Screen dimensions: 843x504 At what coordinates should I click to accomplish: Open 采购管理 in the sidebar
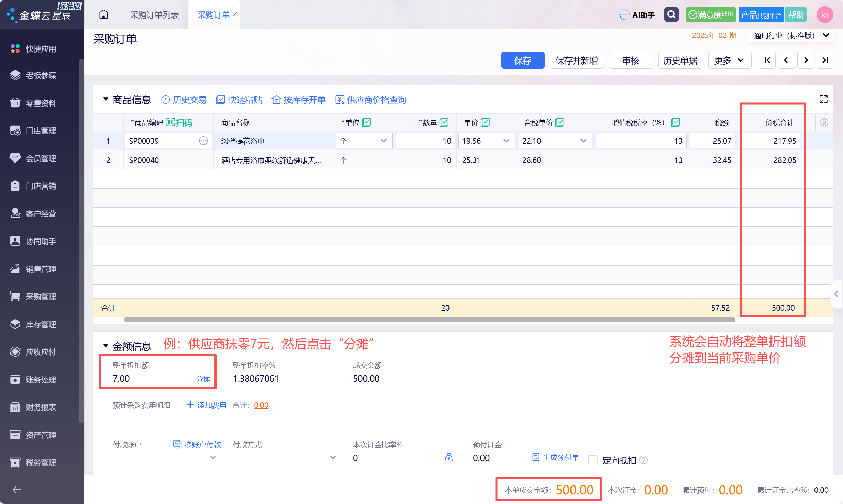pos(41,296)
